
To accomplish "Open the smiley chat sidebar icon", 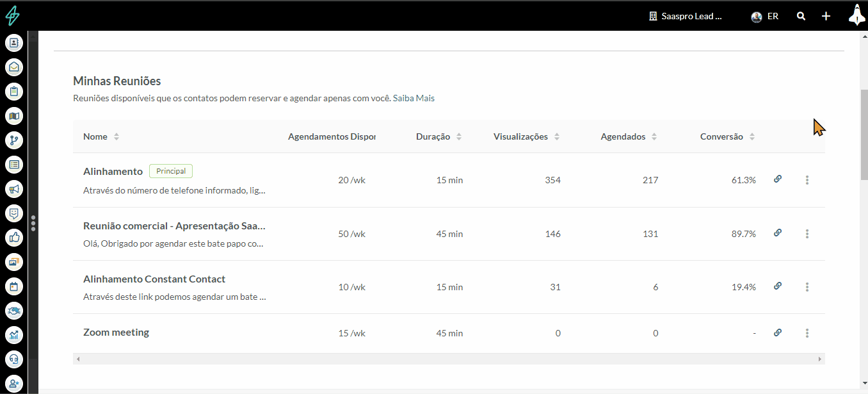I will pyautogui.click(x=14, y=213).
